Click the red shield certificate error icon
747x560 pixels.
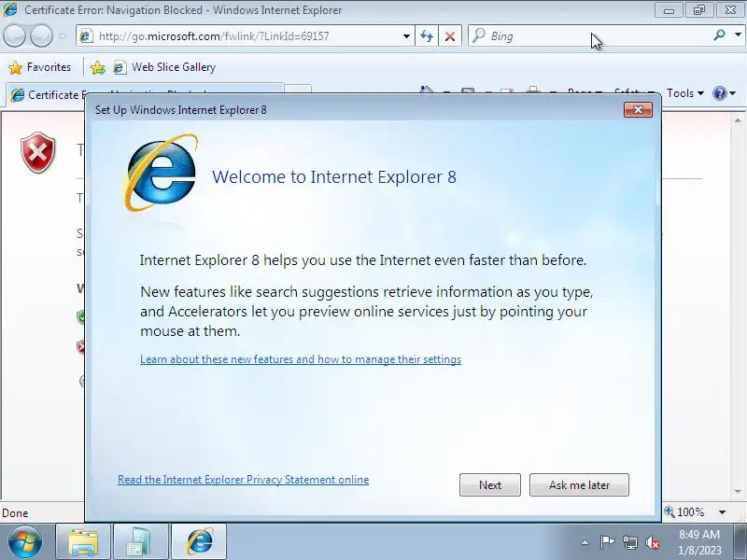tap(38, 152)
